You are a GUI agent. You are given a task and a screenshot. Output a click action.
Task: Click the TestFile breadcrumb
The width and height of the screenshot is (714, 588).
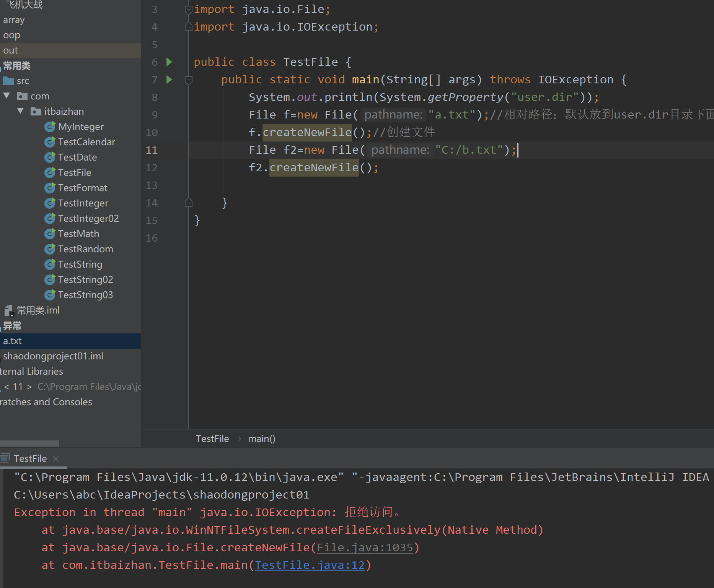coord(212,439)
